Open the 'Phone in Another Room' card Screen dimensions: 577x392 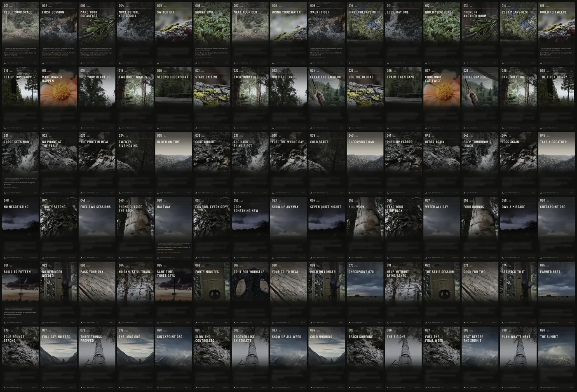point(480,33)
